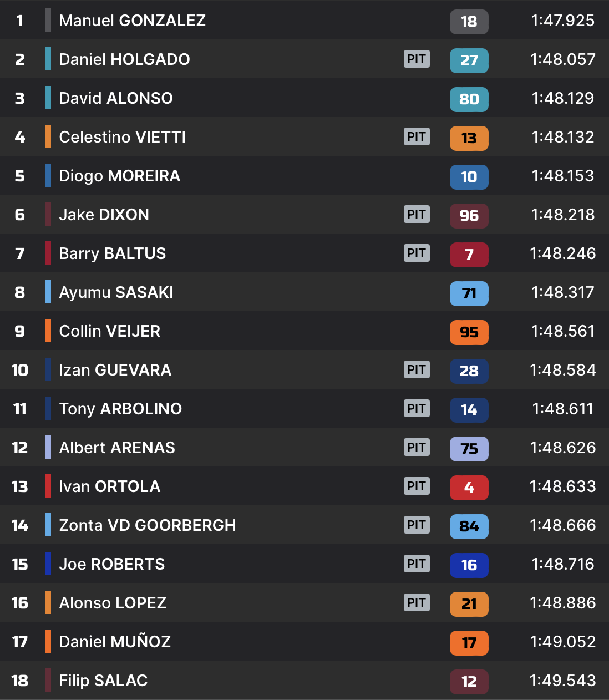Select the number 80 badge

pyautogui.click(x=469, y=99)
